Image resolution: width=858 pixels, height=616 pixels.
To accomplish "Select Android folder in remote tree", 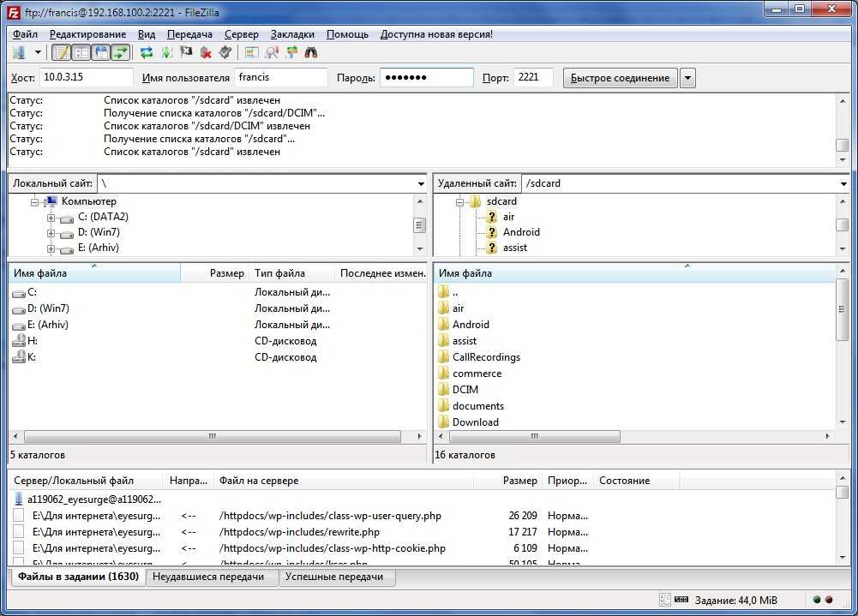I will pos(521,232).
